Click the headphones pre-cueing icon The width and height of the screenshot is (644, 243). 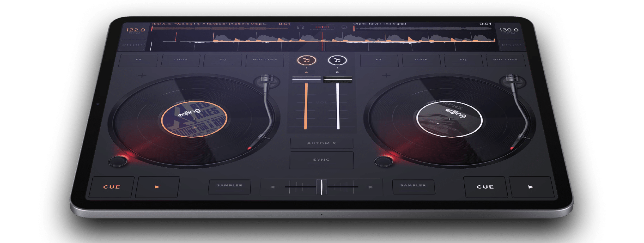[x=300, y=27]
